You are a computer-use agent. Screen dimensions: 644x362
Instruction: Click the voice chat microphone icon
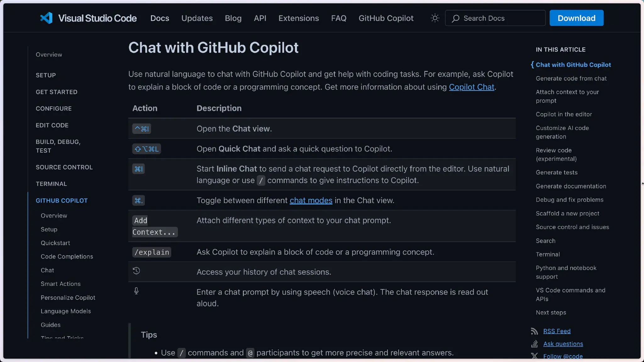coord(136,291)
